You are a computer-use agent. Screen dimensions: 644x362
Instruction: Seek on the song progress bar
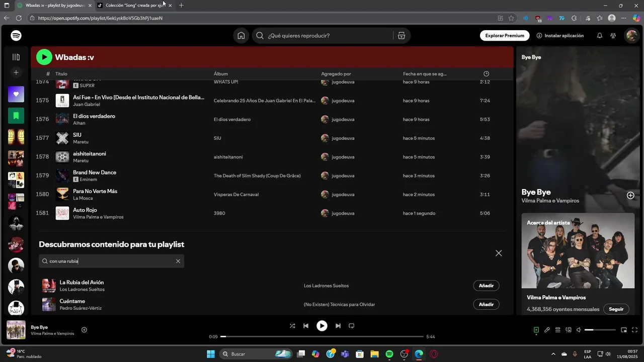[x=322, y=336]
